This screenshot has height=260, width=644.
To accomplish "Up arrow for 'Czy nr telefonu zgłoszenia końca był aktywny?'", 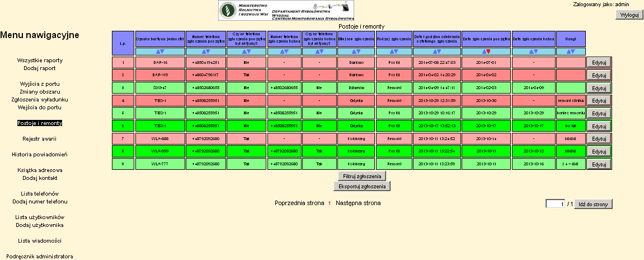I will click(x=317, y=52).
